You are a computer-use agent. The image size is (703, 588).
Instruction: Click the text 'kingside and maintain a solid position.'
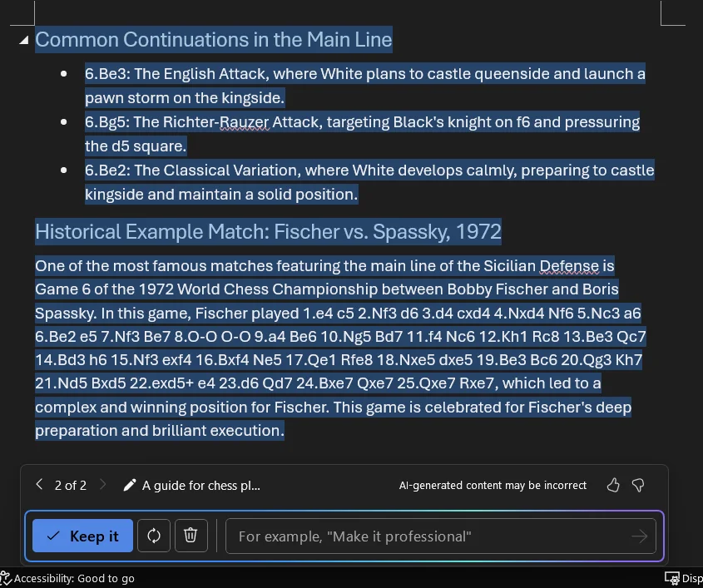tap(221, 195)
